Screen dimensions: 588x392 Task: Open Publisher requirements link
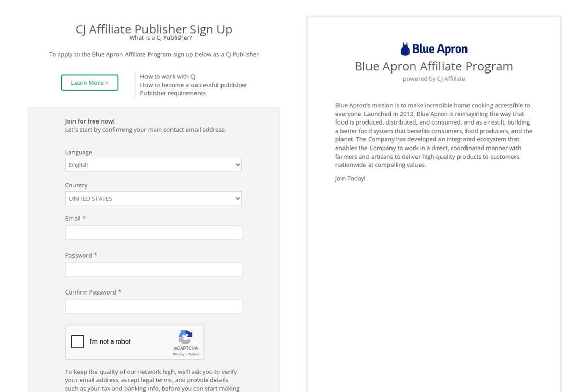point(173,93)
